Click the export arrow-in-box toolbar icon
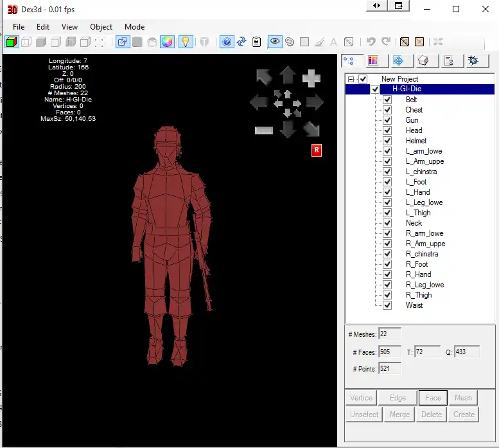 click(123, 42)
